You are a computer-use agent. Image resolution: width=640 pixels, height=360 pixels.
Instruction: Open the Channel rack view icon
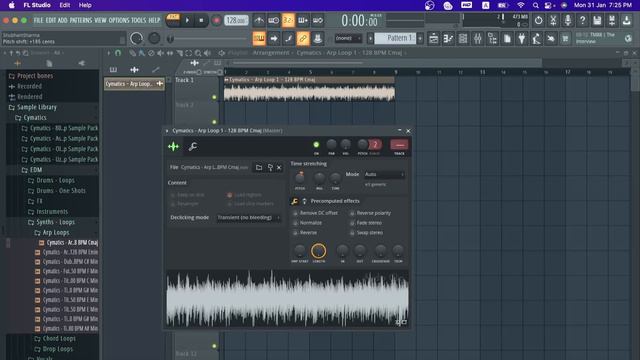click(463, 39)
